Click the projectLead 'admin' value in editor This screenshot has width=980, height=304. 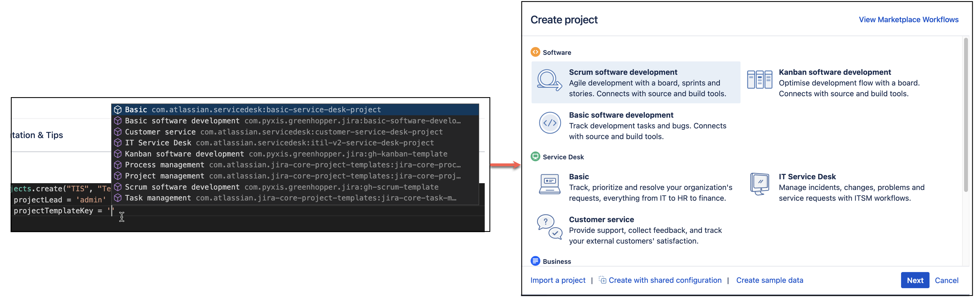click(91, 200)
